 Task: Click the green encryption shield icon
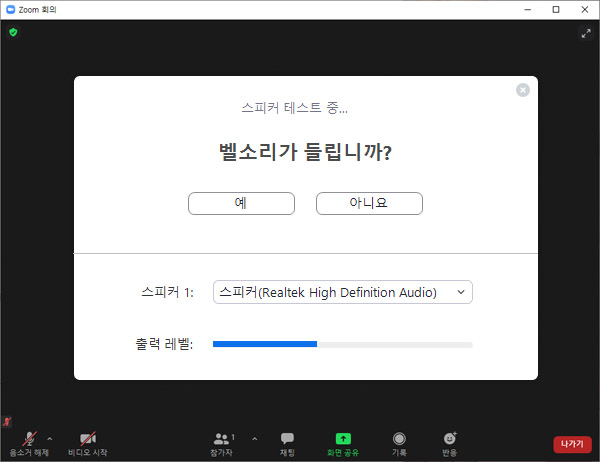click(13, 32)
